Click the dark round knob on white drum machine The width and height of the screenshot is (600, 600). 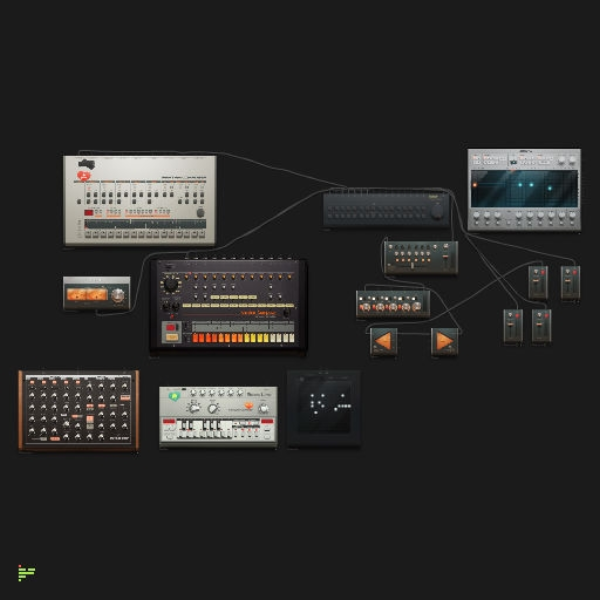[x=200, y=213]
